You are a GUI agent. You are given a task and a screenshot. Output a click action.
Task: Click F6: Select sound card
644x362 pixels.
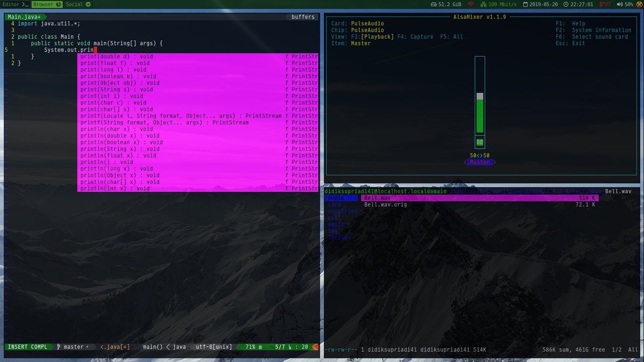click(592, 37)
